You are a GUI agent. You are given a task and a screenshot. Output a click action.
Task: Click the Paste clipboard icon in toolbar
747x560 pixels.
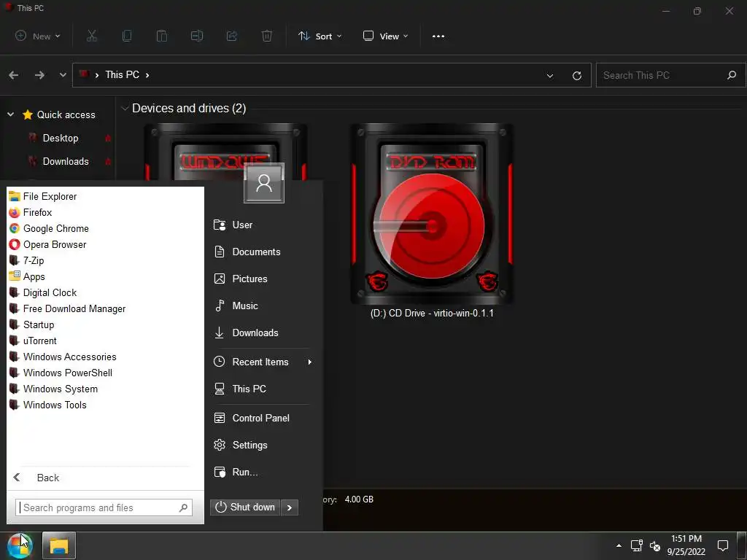[162, 36]
